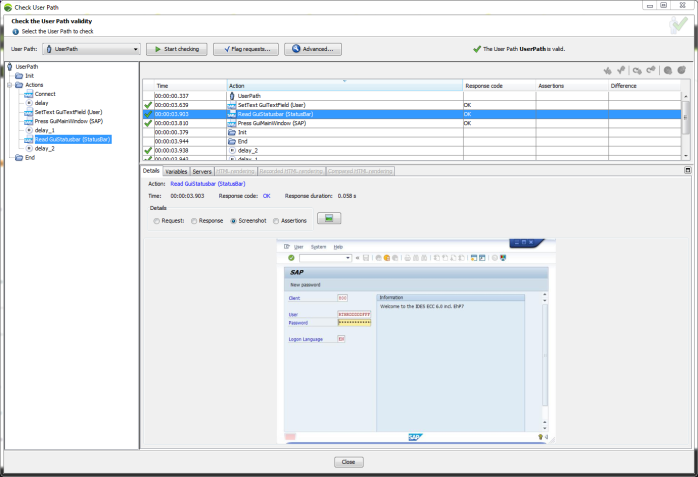This screenshot has width=698, height=477.
Task: Switch to the Servers tab
Action: (x=202, y=171)
